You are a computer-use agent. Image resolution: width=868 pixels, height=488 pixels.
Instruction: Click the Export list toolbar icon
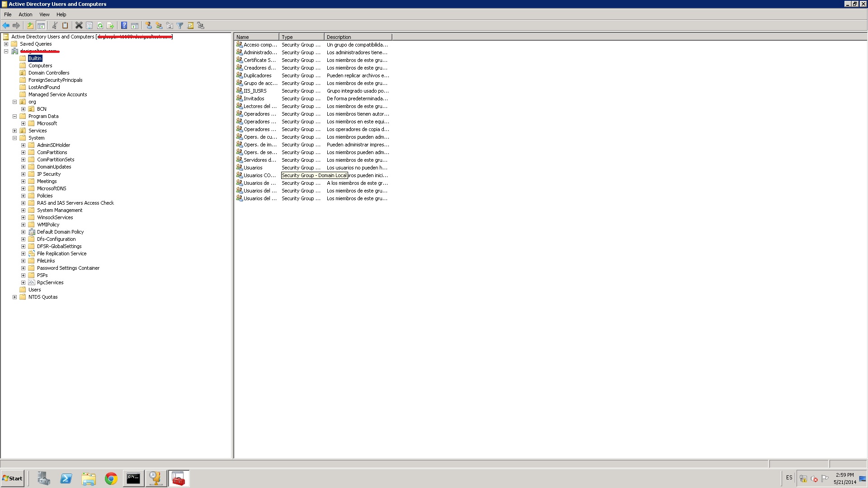110,26
